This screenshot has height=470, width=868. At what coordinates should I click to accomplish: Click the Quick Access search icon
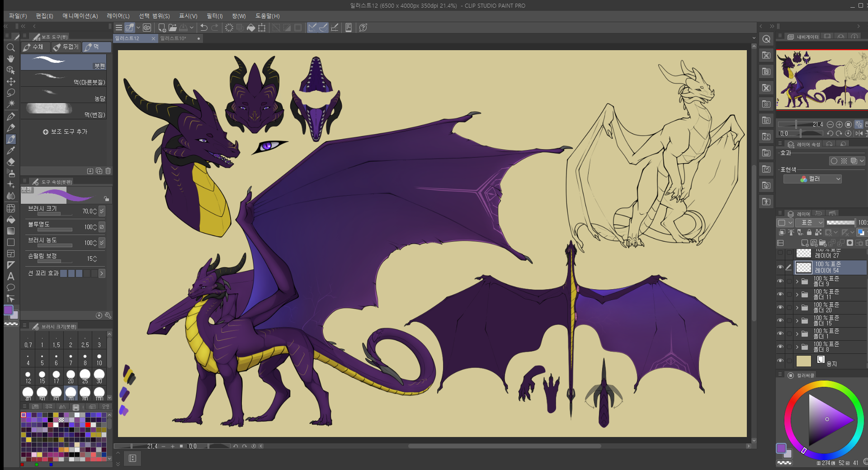point(766,39)
